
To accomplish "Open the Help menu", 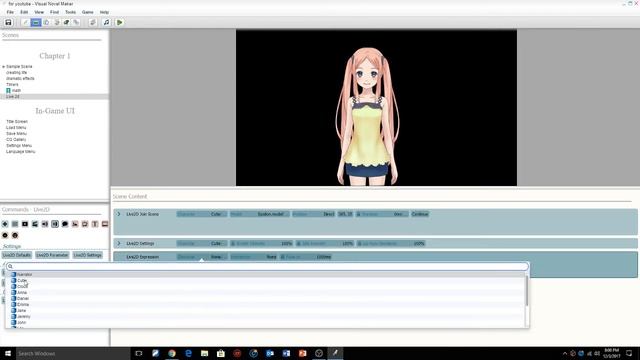I will tap(104, 12).
